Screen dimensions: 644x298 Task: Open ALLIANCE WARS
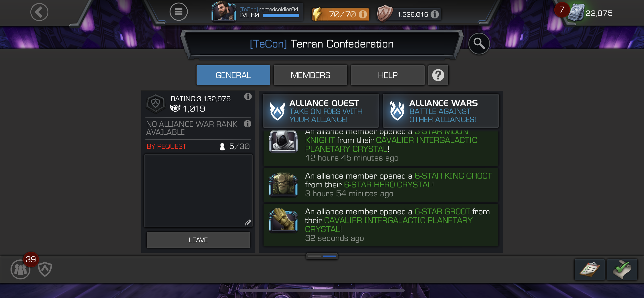(x=441, y=111)
